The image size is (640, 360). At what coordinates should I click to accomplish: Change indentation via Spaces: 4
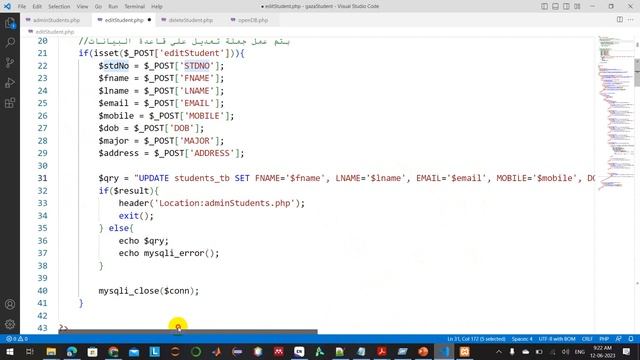tap(522, 339)
